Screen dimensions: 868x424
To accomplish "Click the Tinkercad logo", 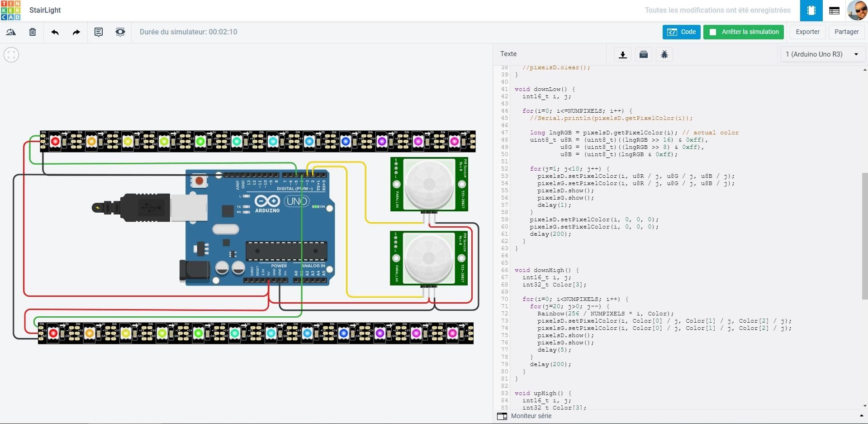I will click(x=10, y=10).
